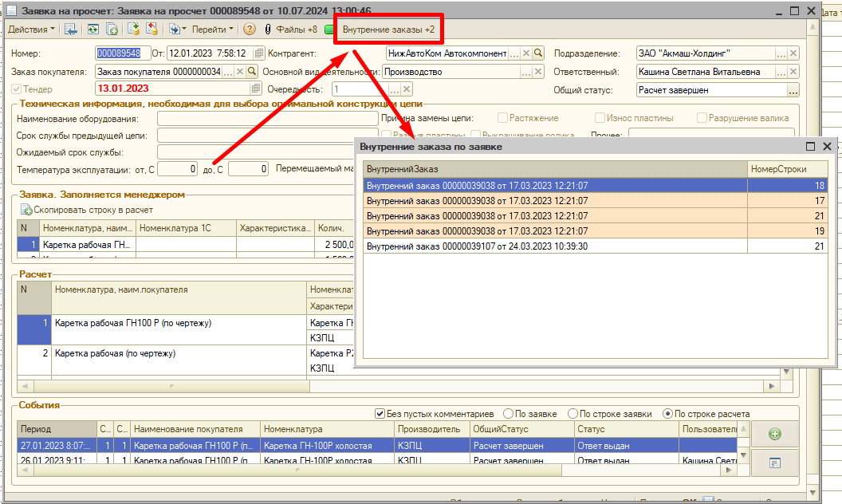Viewport: 842px width, 504px height.
Task: Clear the Подразделение field
Action: pyautogui.click(x=793, y=53)
